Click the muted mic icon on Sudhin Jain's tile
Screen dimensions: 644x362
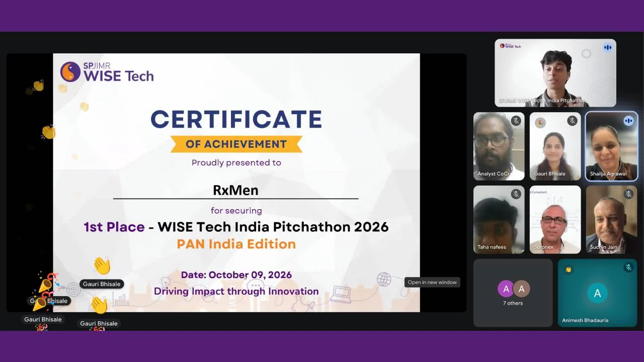628,194
